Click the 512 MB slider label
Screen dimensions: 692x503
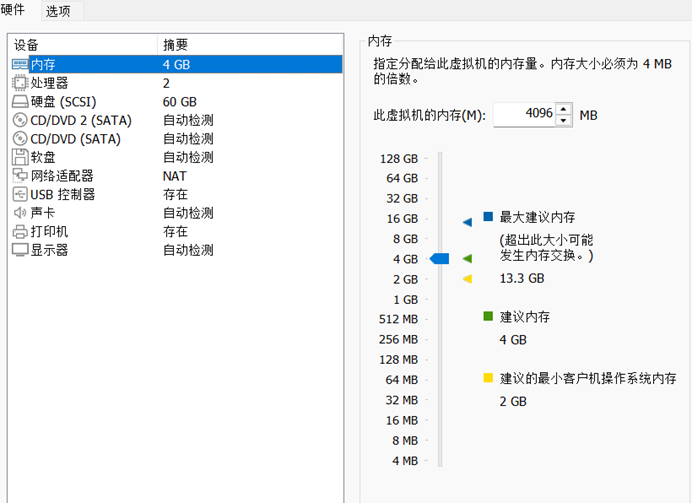point(398,319)
